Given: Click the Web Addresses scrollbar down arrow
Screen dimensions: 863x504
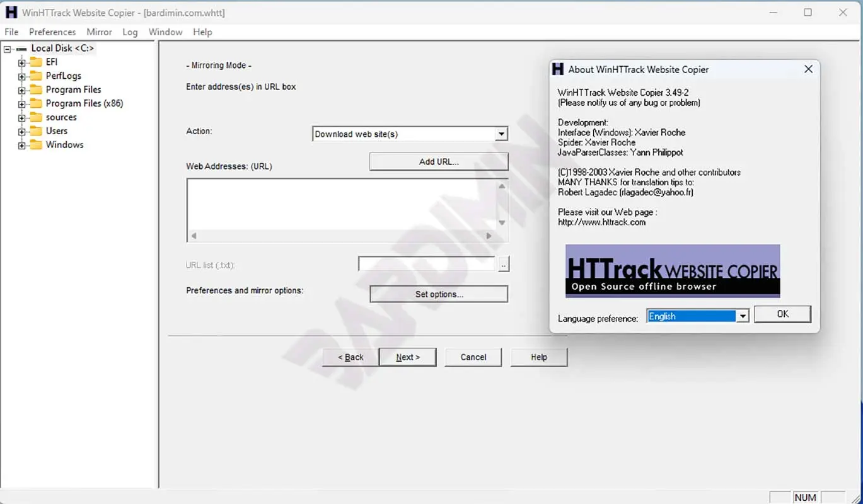Looking at the screenshot, I should pos(502,222).
